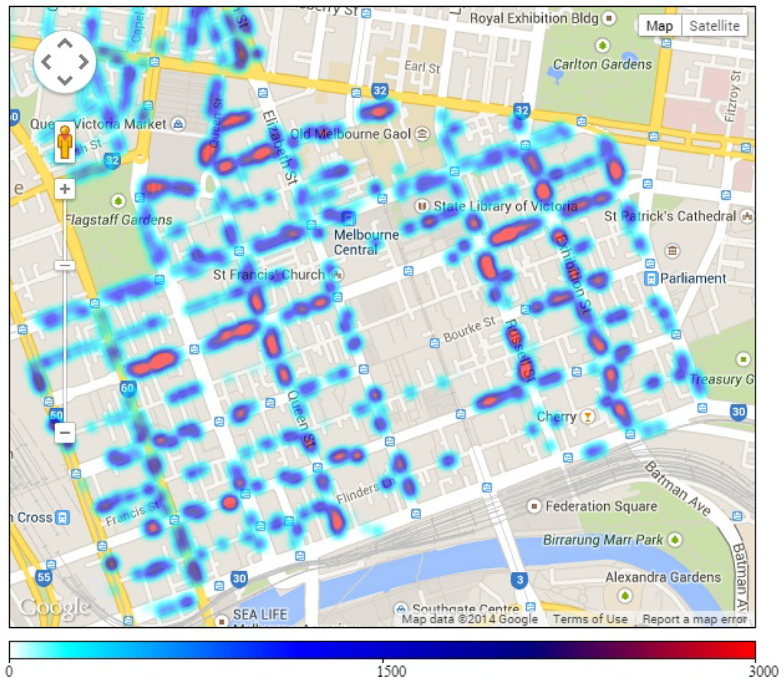This screenshot has width=784, height=683.
Task: Click the Russell St label
Action: [519, 350]
